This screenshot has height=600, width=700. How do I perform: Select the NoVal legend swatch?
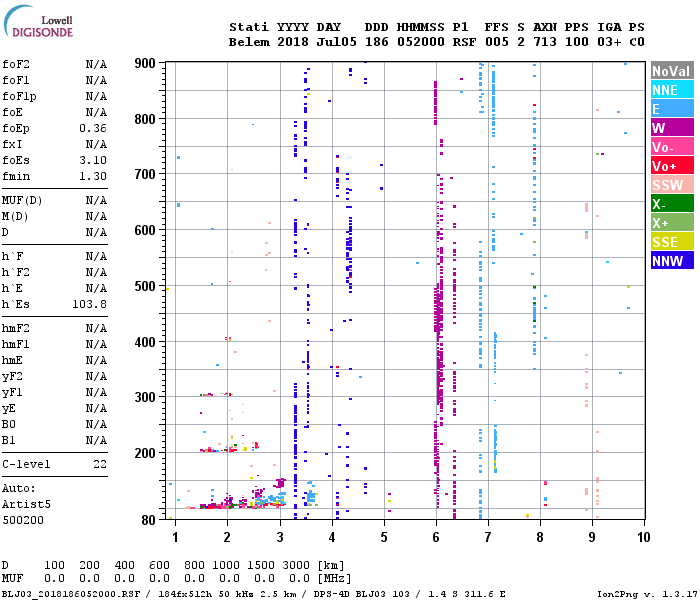point(672,71)
